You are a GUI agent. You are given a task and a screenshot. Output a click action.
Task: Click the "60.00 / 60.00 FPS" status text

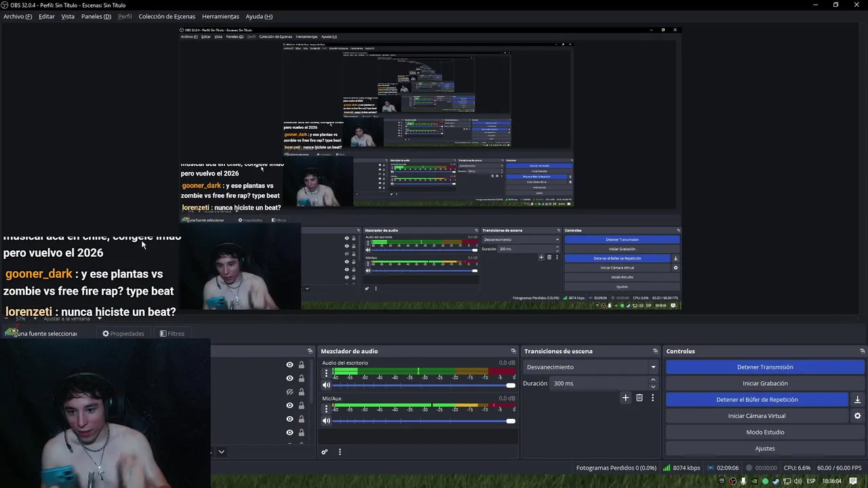click(x=840, y=468)
